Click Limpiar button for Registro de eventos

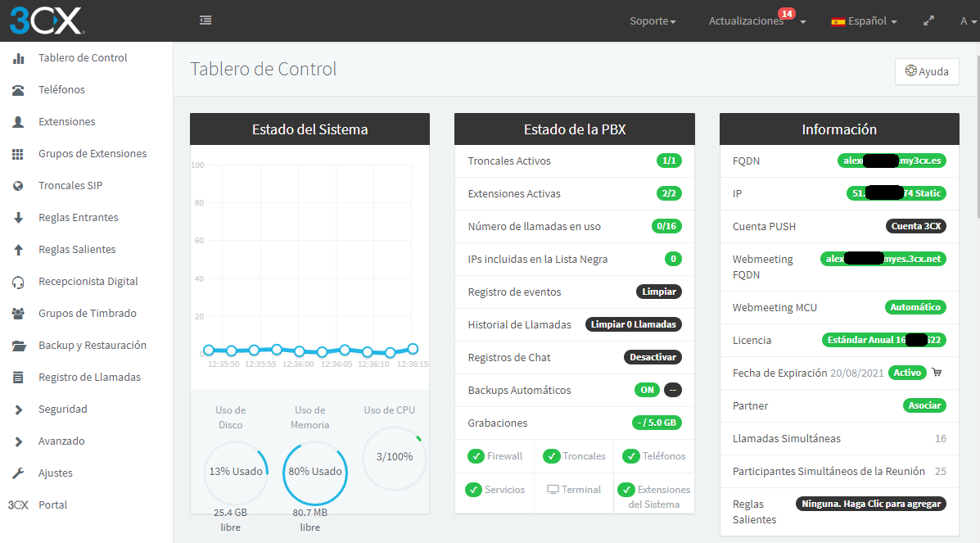[658, 292]
